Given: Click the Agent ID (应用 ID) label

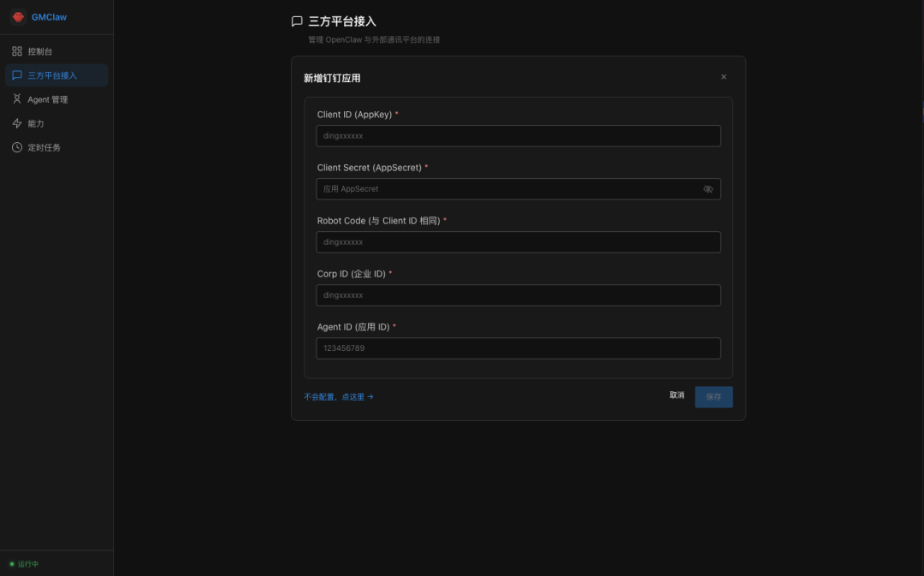Looking at the screenshot, I should tap(353, 327).
